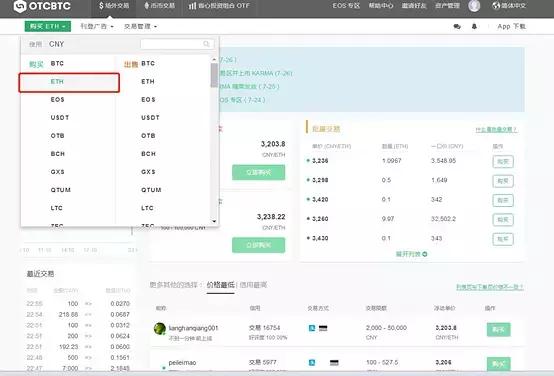Click the scrollbar up arrow in dropdown

point(214,59)
